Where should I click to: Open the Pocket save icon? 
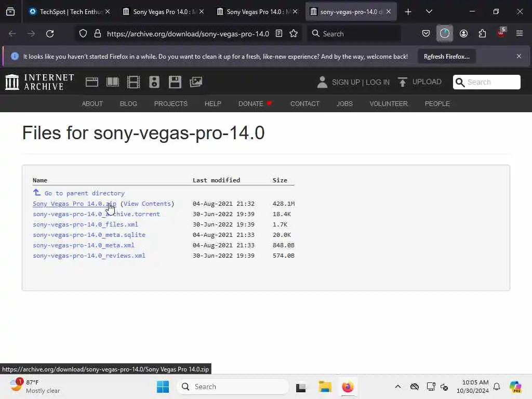point(426,34)
